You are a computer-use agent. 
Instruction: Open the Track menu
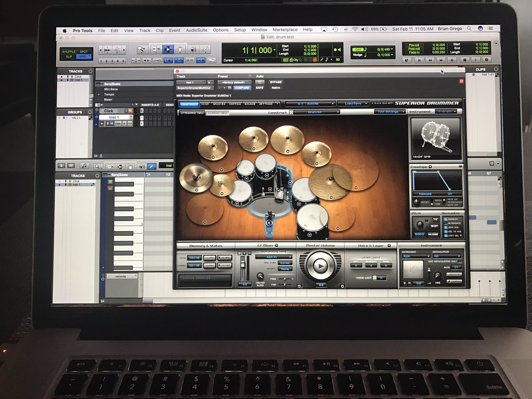point(145,31)
